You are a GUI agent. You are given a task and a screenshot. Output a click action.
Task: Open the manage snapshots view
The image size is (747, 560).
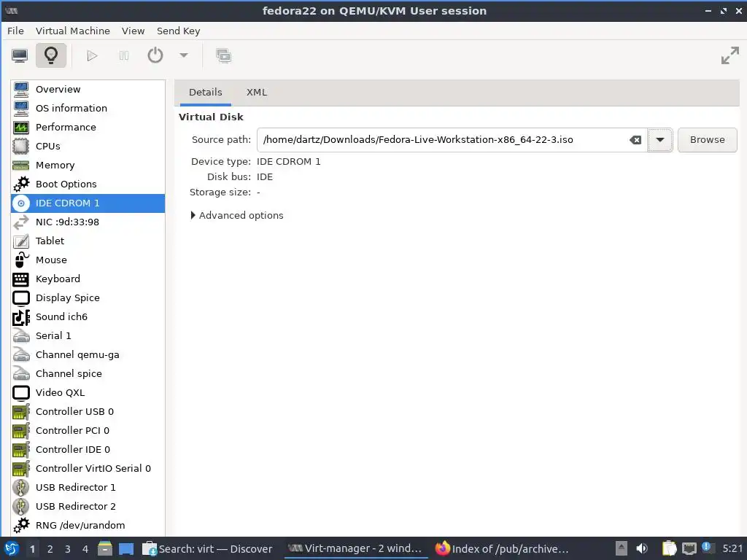(x=223, y=55)
